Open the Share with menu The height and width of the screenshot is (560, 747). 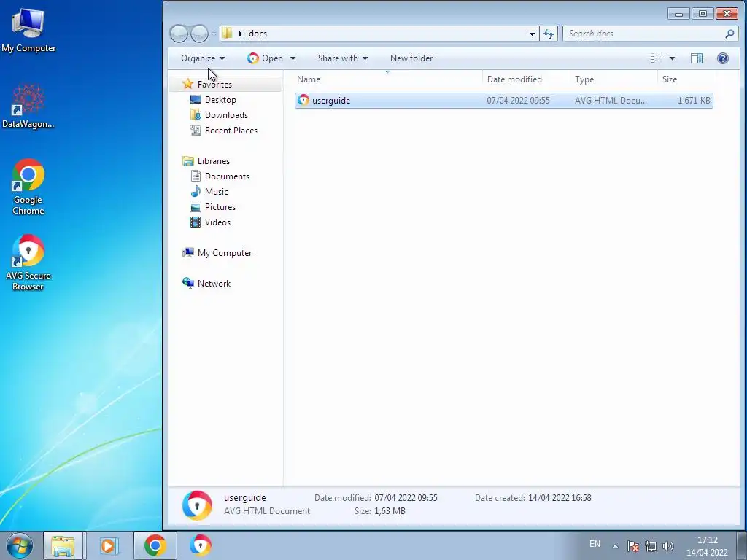coord(343,58)
